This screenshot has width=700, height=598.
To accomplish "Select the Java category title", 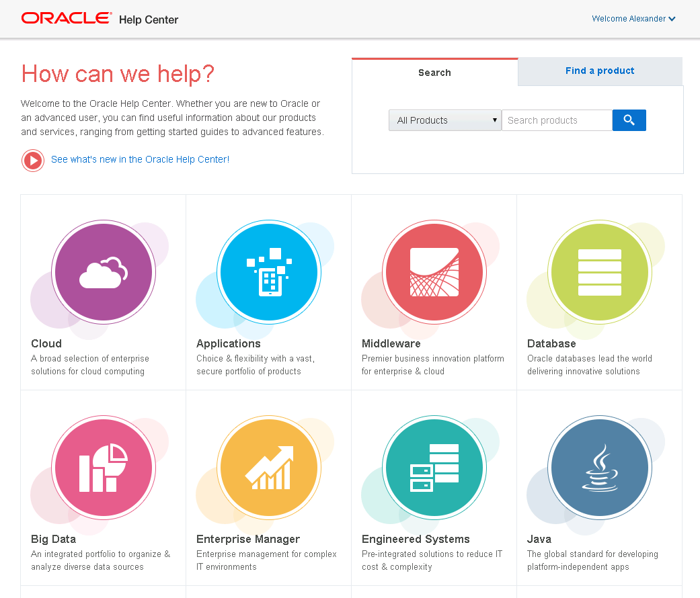I will 538,539.
